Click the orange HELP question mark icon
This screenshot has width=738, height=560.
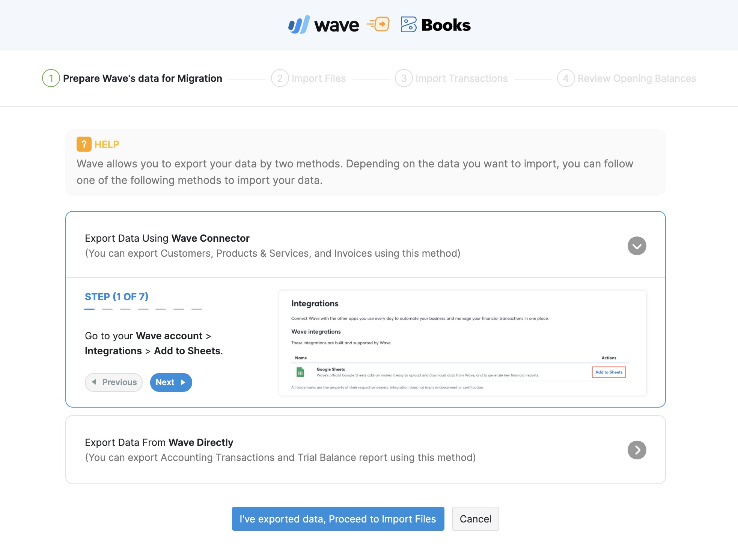tap(84, 144)
